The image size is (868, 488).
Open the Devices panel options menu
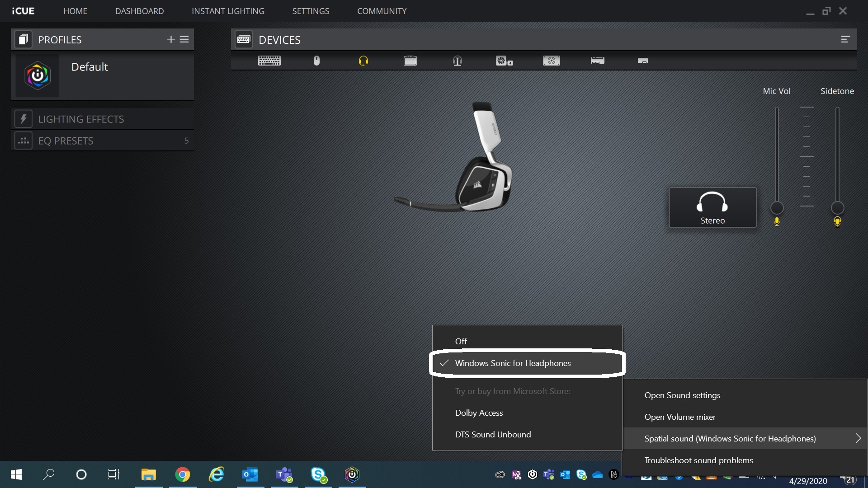pyautogui.click(x=845, y=39)
